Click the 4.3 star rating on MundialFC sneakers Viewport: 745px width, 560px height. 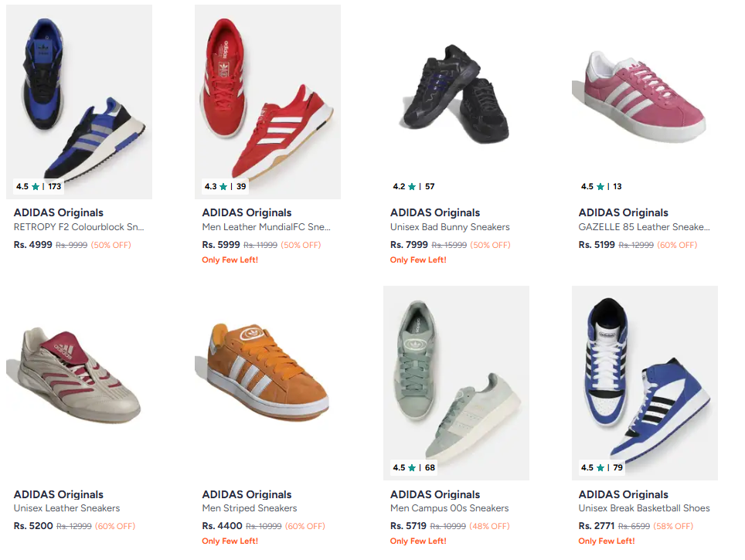(x=223, y=186)
